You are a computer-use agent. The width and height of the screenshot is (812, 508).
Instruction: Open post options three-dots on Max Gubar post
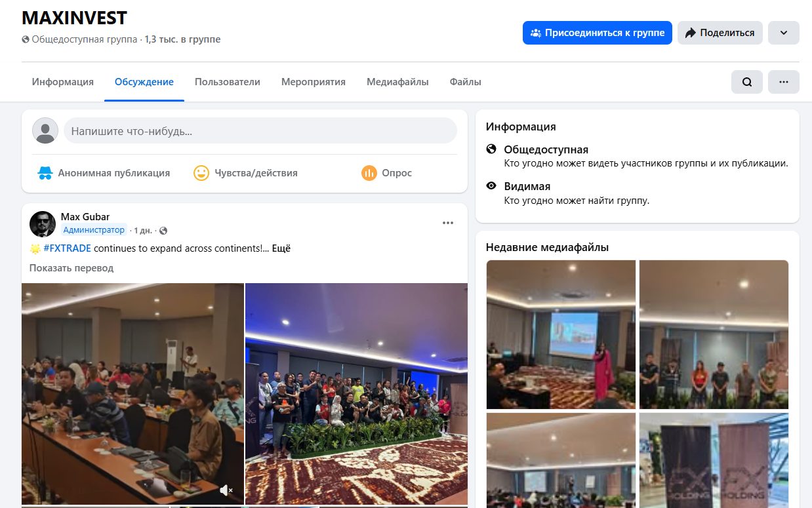448,223
